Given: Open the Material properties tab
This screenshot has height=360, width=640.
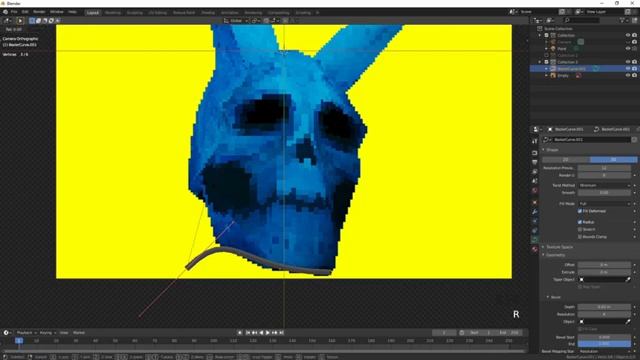Looking at the screenshot, I should (x=535, y=249).
